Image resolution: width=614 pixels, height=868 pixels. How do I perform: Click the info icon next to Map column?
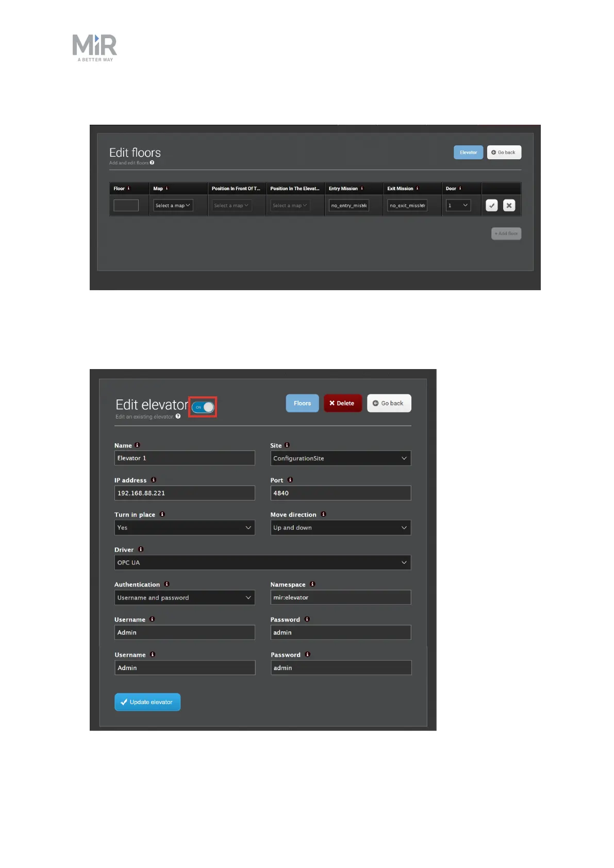[167, 188]
